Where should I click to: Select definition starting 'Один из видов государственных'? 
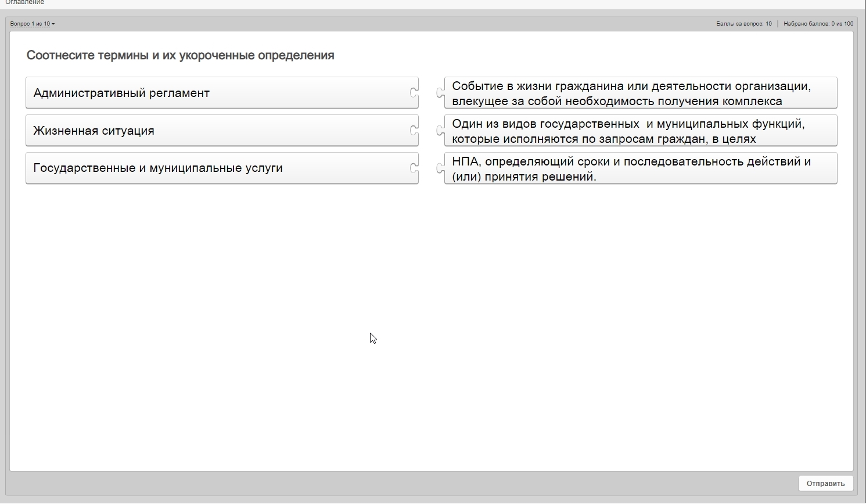pos(640,131)
